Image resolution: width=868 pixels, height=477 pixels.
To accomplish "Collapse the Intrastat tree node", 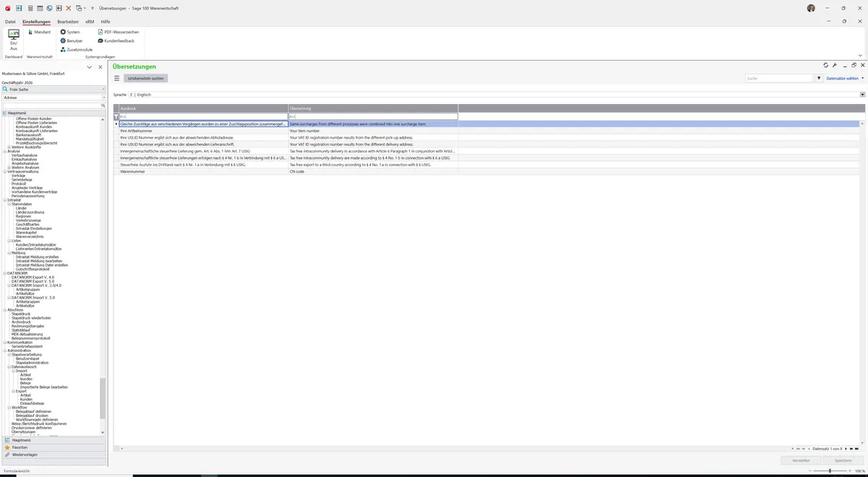I will (5, 199).
